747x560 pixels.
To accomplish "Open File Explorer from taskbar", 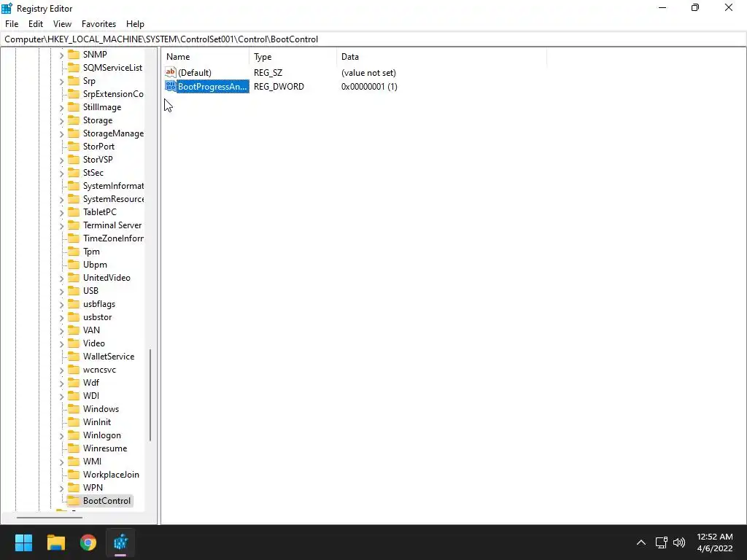I will pyautogui.click(x=55, y=542).
